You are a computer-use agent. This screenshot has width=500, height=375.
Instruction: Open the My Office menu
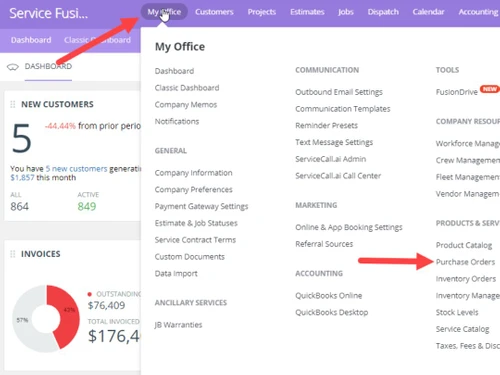tap(164, 12)
